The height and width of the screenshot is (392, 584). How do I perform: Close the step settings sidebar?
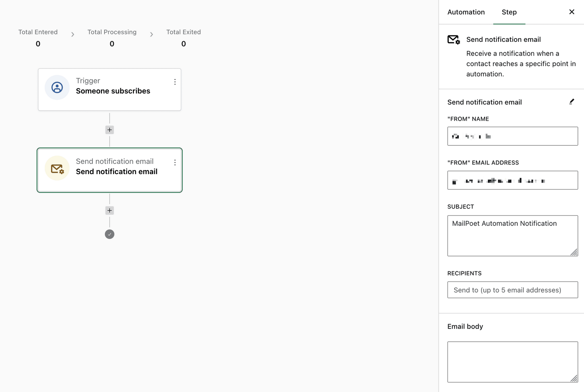(572, 12)
